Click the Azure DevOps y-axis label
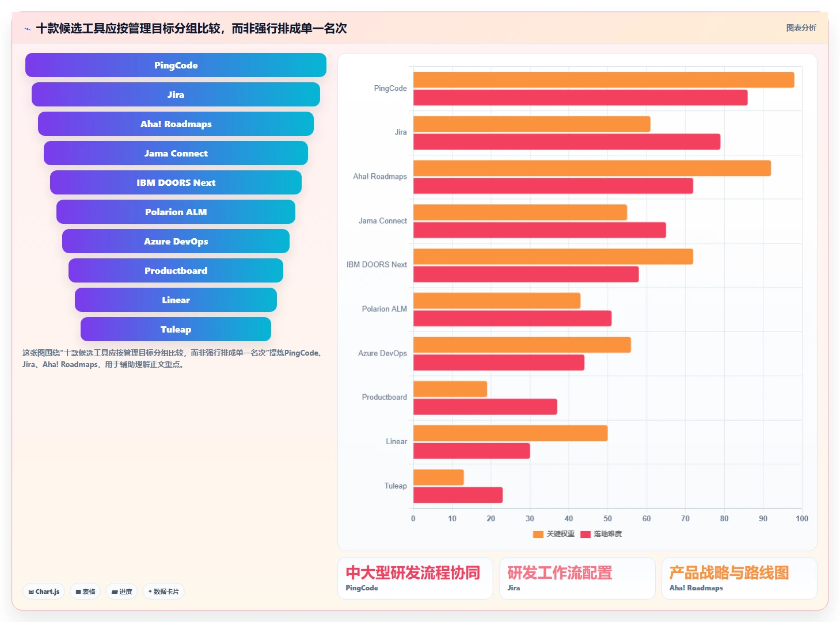The width and height of the screenshot is (840, 622). point(382,353)
